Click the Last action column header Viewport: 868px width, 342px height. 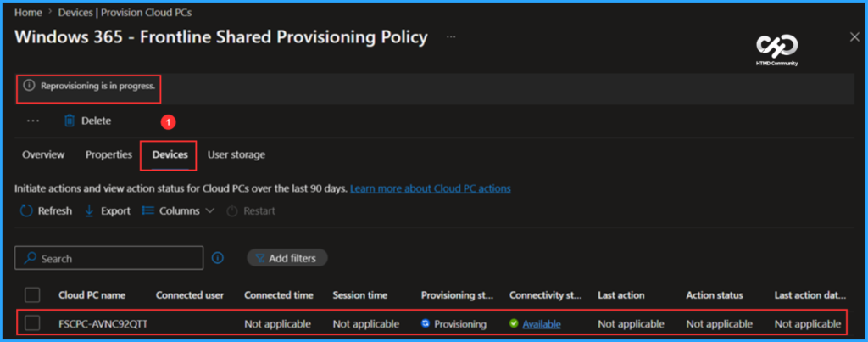pyautogui.click(x=621, y=295)
